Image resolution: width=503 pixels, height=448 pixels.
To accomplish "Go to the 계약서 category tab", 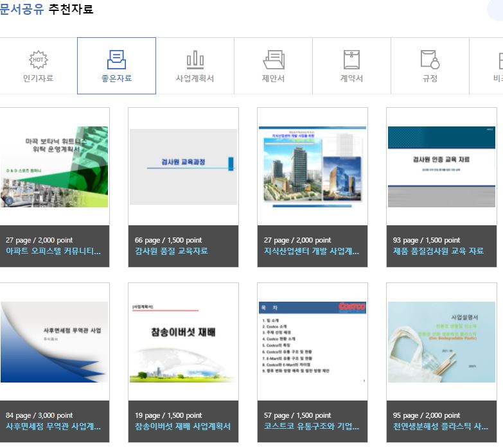I will 351,65.
